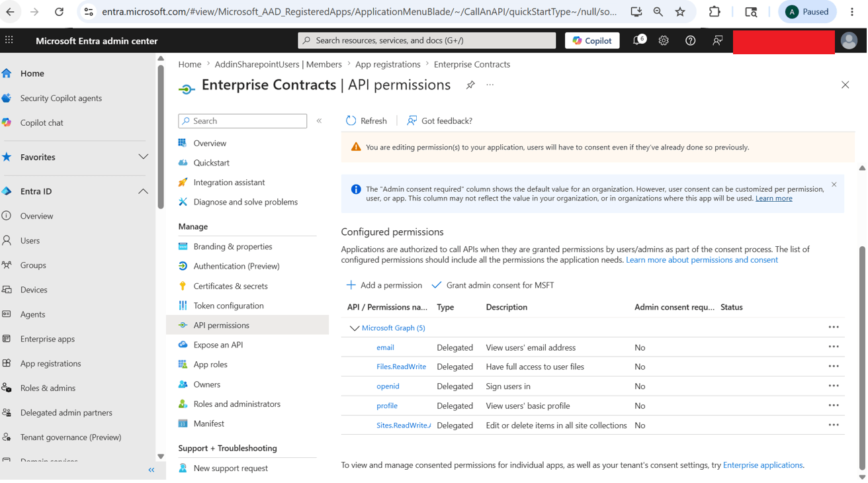Open Diagnose and solve problems
The image size is (868, 483).
pos(245,202)
